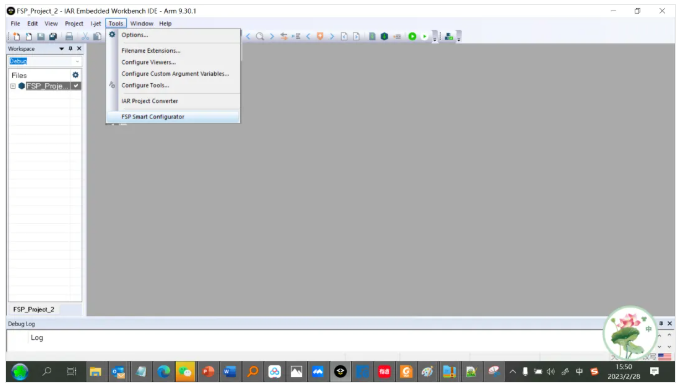Click the New Document toolbar icon
The height and width of the screenshot is (390, 678).
coord(16,37)
